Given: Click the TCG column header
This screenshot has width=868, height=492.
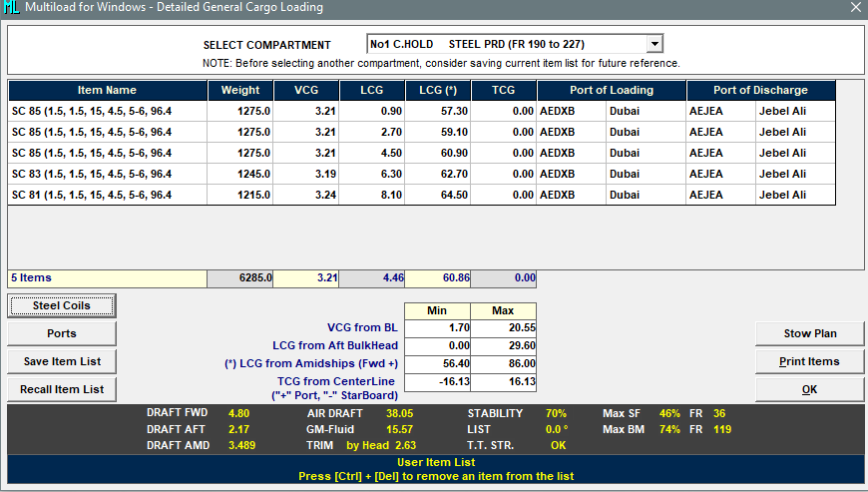Looking at the screenshot, I should coord(503,90).
